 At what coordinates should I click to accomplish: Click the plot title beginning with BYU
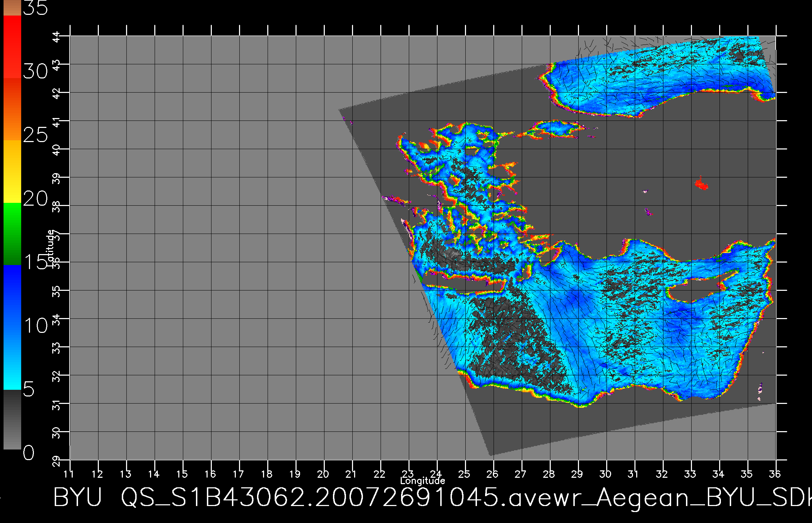click(432, 498)
